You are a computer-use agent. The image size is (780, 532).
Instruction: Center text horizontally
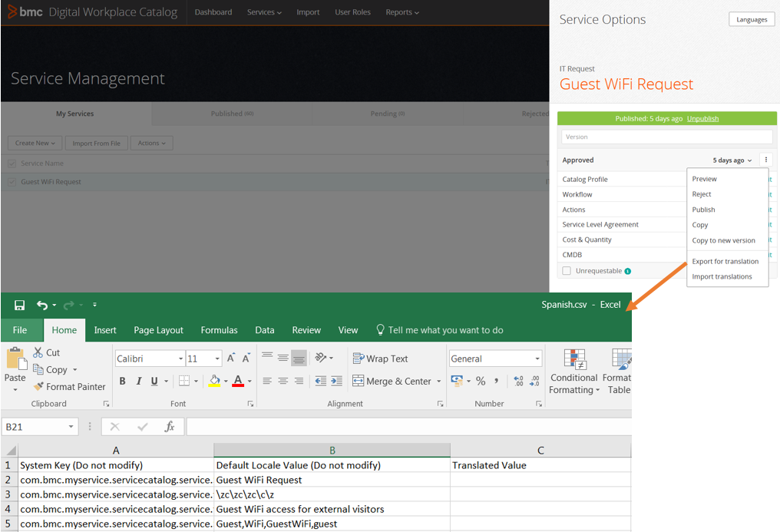283,382
